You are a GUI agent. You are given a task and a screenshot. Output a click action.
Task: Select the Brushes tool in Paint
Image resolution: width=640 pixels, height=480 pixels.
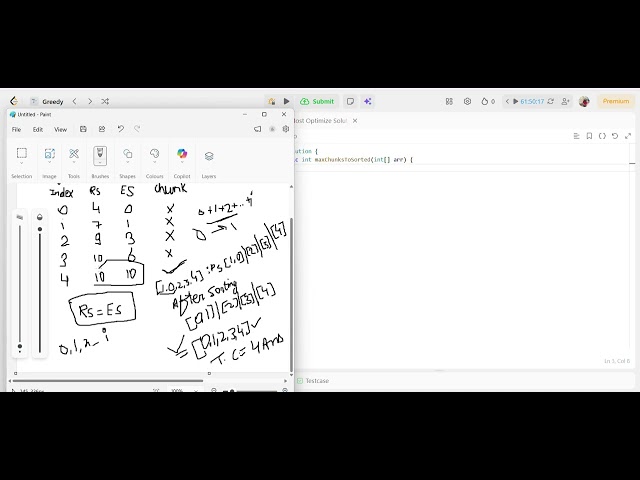(x=100, y=154)
